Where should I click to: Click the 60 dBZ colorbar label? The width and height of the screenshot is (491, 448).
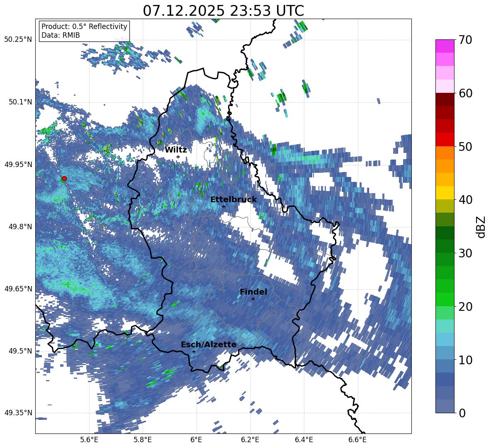[465, 93]
